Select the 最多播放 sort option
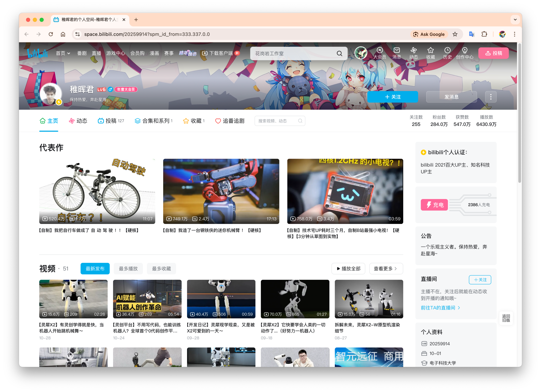 (128, 269)
